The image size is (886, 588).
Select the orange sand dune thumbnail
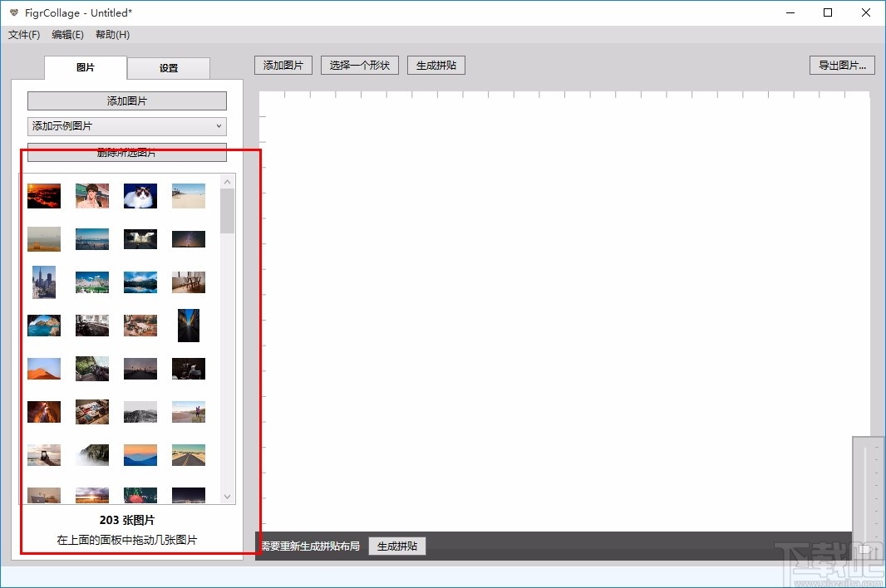43,368
